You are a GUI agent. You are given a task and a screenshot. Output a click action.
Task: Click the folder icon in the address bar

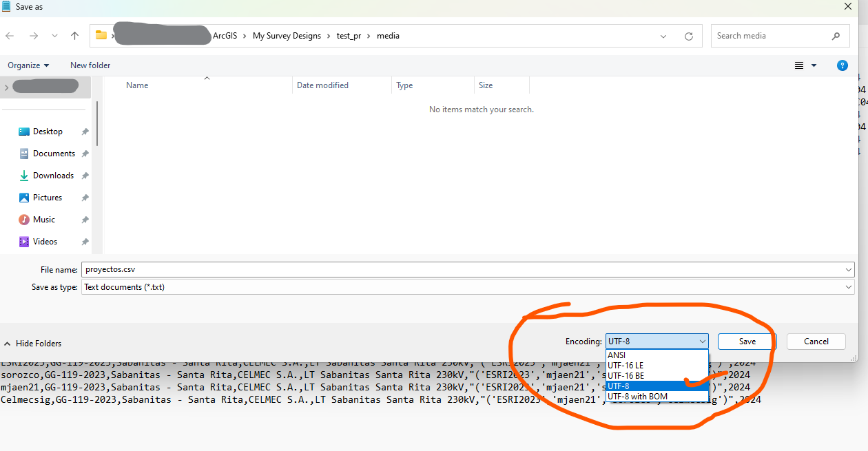101,35
